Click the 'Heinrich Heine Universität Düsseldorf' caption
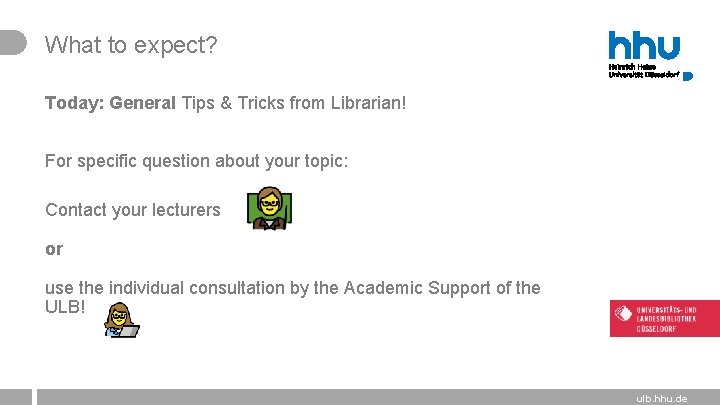 [644, 71]
